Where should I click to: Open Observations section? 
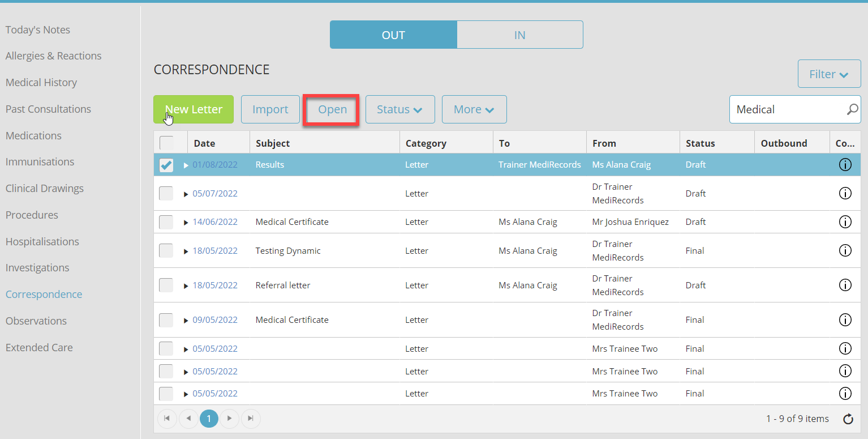pyautogui.click(x=36, y=321)
